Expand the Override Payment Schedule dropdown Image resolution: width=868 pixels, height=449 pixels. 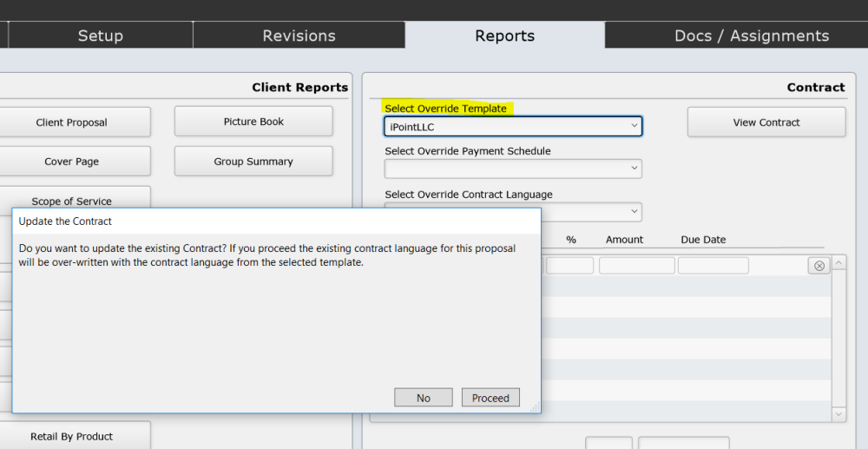pyautogui.click(x=513, y=168)
